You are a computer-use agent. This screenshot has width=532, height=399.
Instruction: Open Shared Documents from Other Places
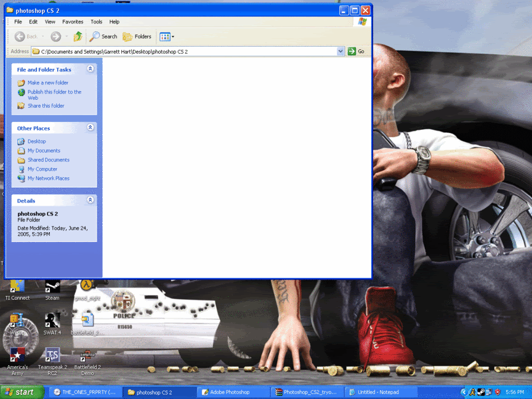(x=49, y=159)
